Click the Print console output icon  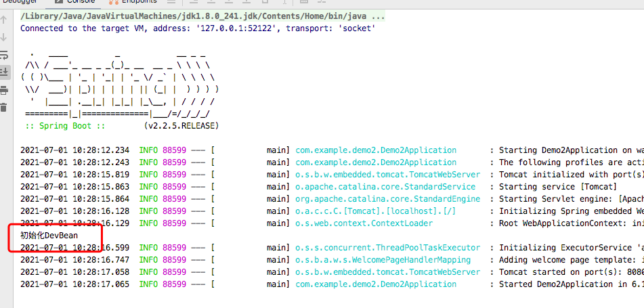click(x=3, y=90)
